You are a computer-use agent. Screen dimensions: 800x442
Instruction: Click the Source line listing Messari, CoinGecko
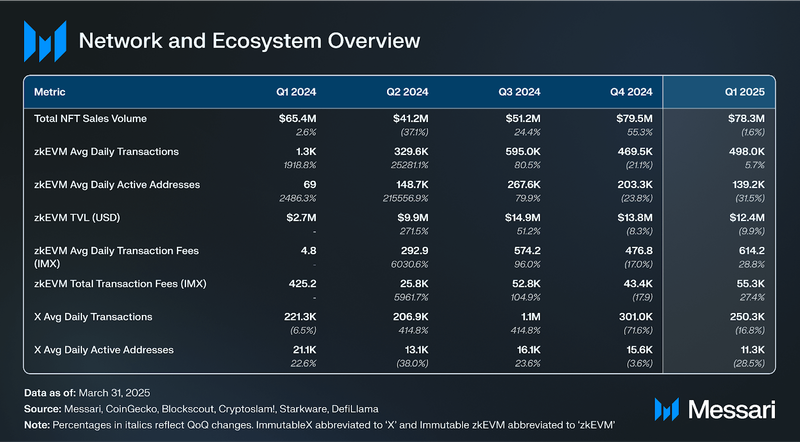click(201, 409)
